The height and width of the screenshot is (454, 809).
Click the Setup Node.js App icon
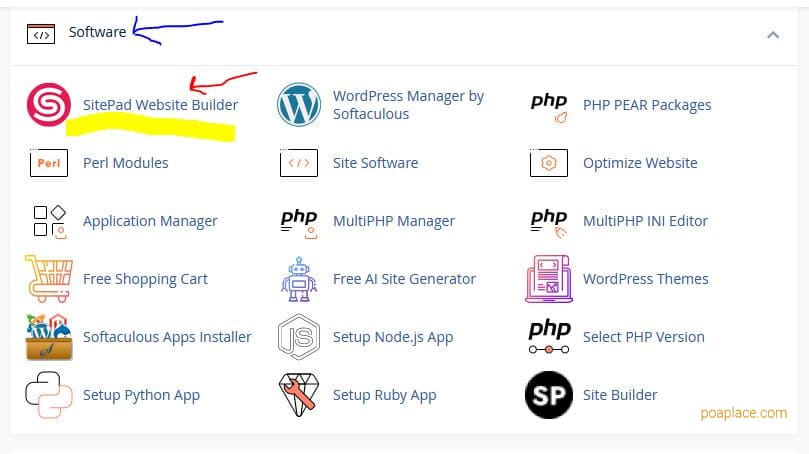(x=299, y=337)
